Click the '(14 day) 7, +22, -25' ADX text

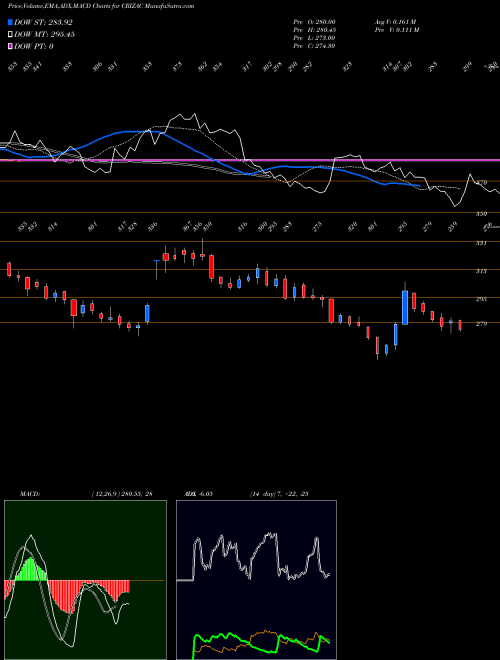[279, 494]
